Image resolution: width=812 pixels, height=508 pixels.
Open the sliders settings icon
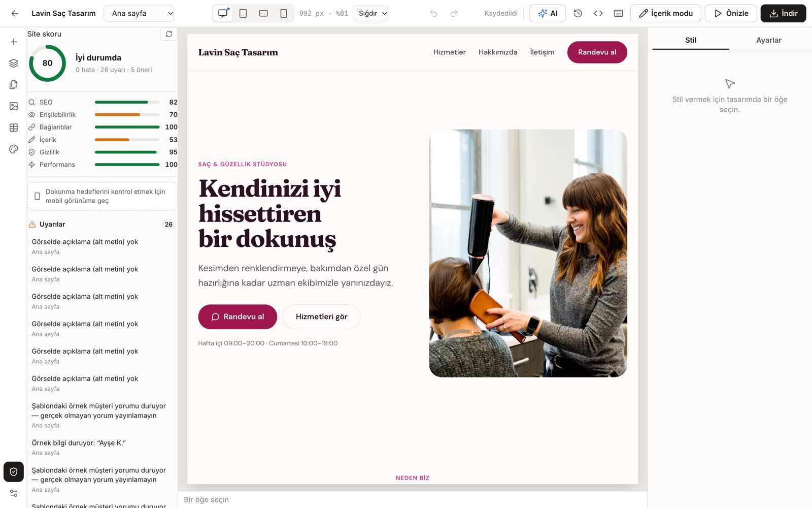pos(14,493)
